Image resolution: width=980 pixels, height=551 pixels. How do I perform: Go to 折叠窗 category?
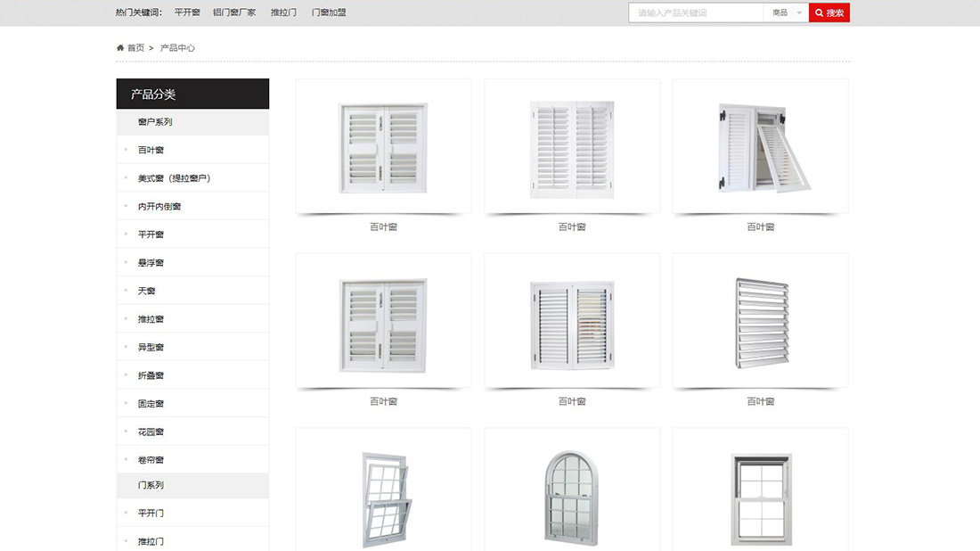tap(151, 375)
